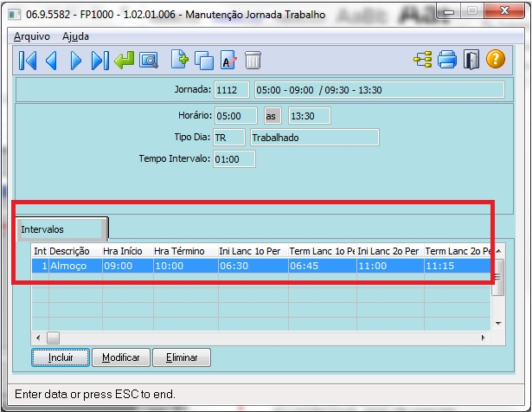Click the green go-to return arrow icon

pos(125,60)
